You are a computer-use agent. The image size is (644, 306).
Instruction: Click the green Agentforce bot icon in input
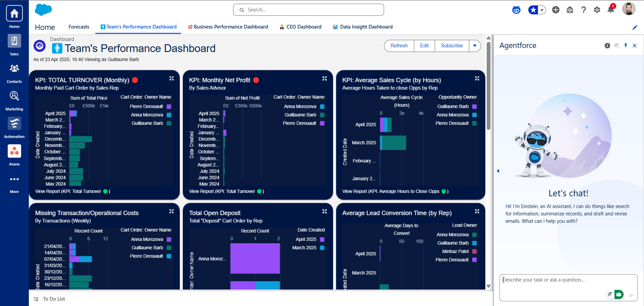pos(619,295)
